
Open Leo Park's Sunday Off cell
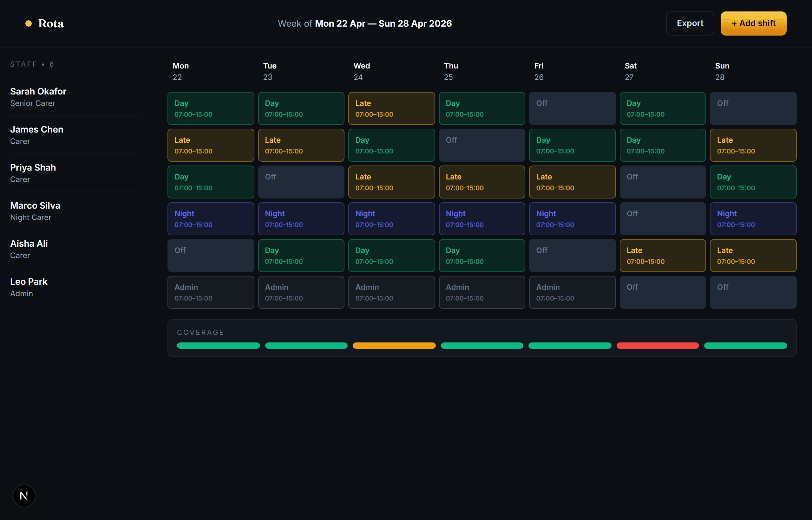(x=753, y=292)
